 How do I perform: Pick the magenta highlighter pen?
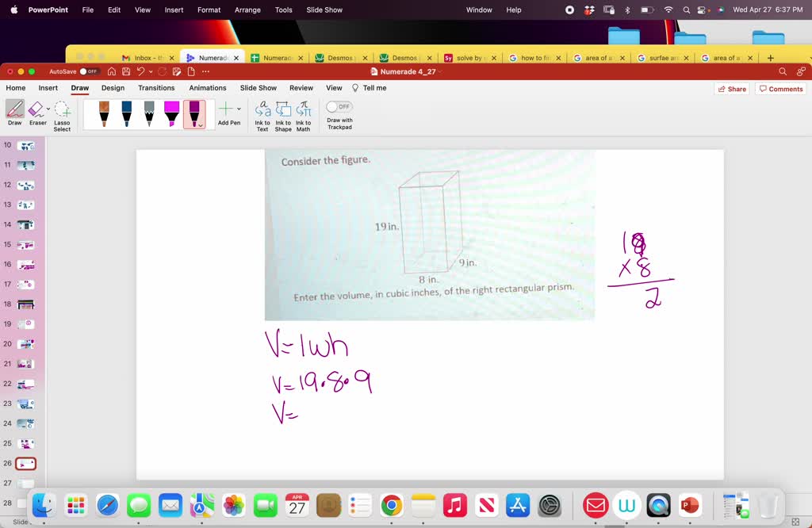pos(171,113)
